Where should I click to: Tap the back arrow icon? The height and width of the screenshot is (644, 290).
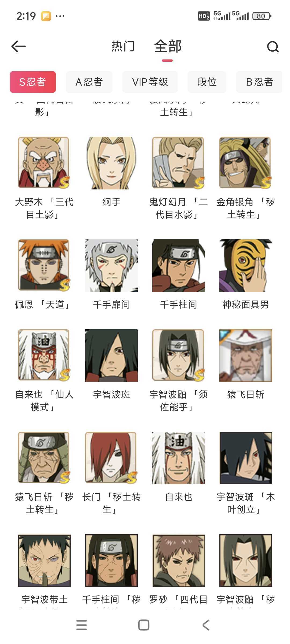tap(19, 46)
